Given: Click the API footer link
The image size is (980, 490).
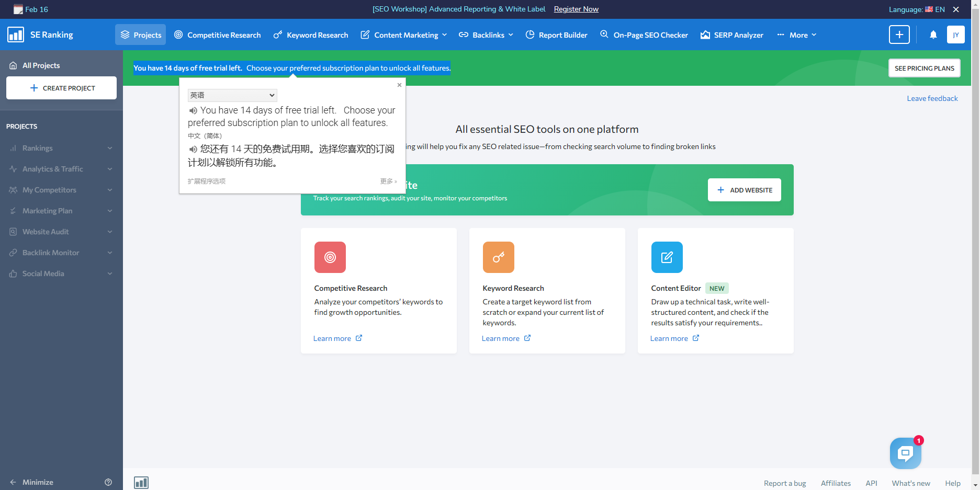Looking at the screenshot, I should pyautogui.click(x=871, y=483).
